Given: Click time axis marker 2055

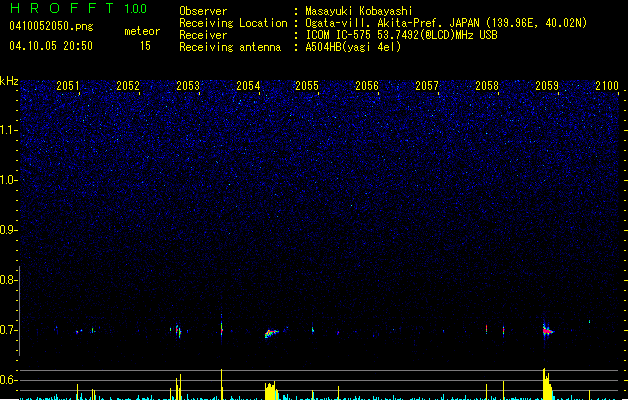Looking at the screenshot, I should pos(307,86).
